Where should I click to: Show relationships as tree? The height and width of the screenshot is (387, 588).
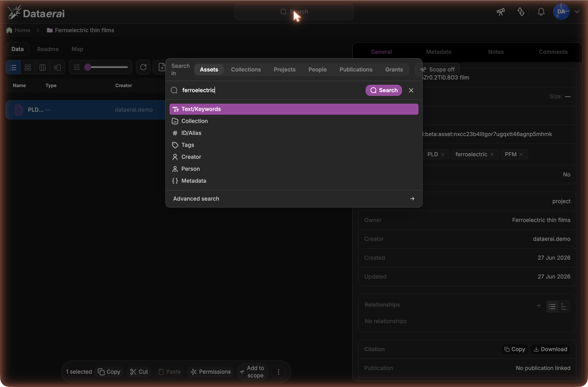564,306
